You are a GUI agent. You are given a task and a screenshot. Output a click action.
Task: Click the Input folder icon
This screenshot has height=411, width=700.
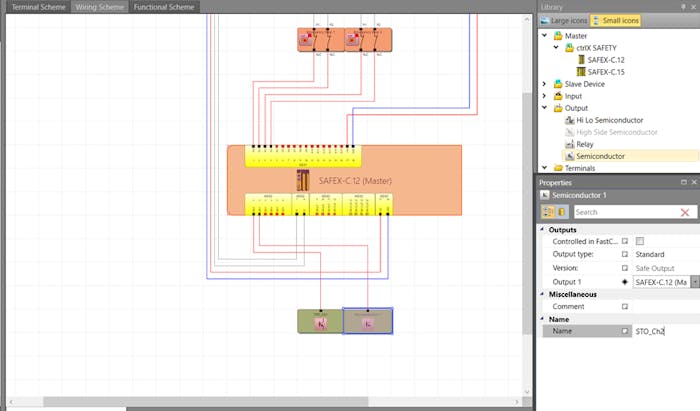click(558, 96)
